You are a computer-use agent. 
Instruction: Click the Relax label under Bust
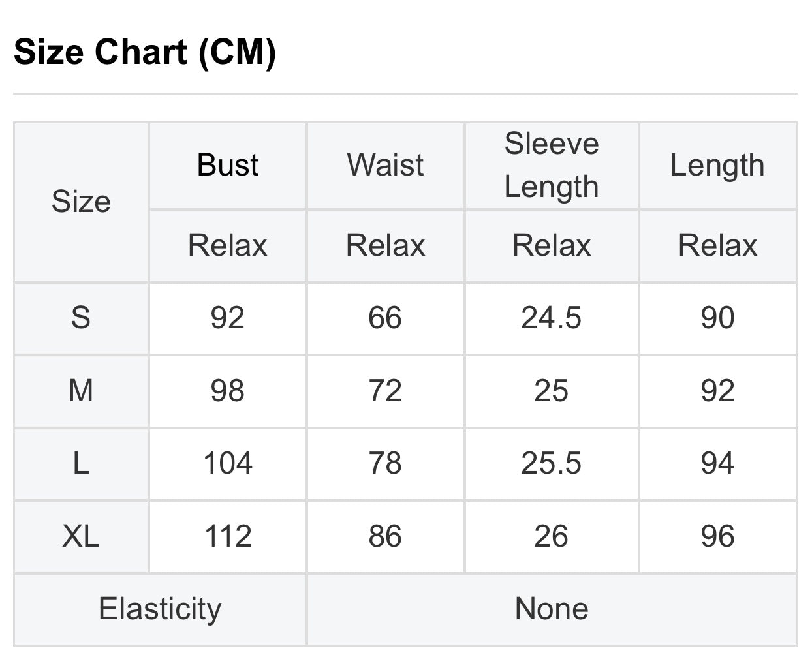[x=228, y=246]
